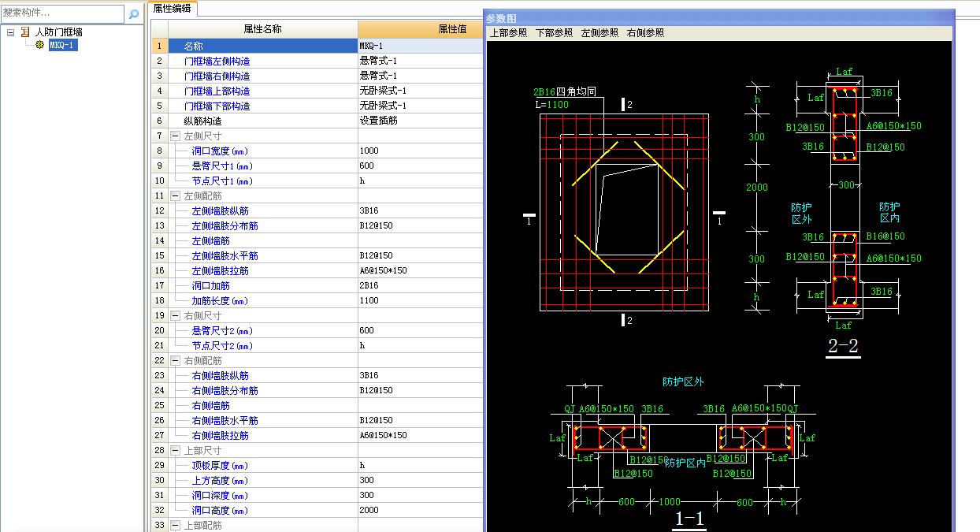Select the MKQ-1 tree item
The image size is (980, 532).
(x=63, y=45)
